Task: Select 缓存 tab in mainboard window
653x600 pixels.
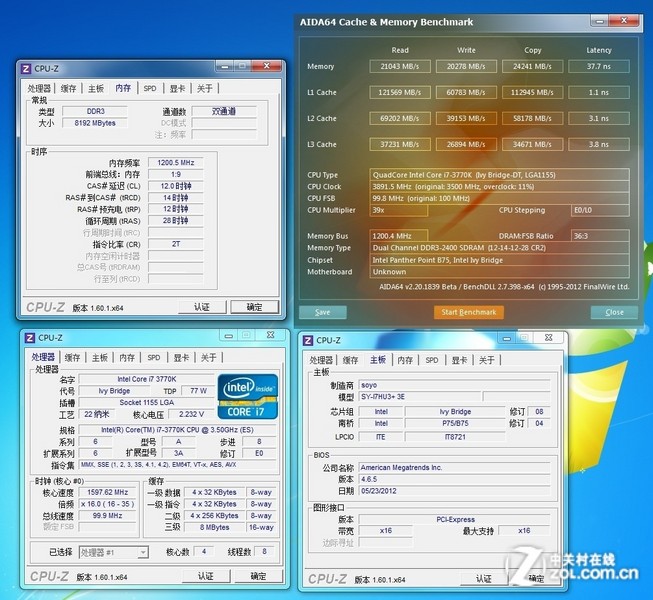Action: 350,360
